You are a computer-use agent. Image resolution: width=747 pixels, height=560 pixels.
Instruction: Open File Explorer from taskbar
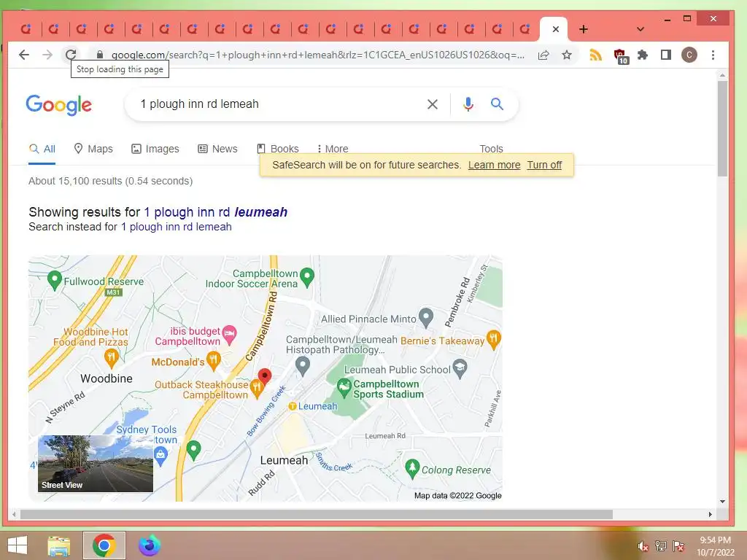pyautogui.click(x=59, y=545)
